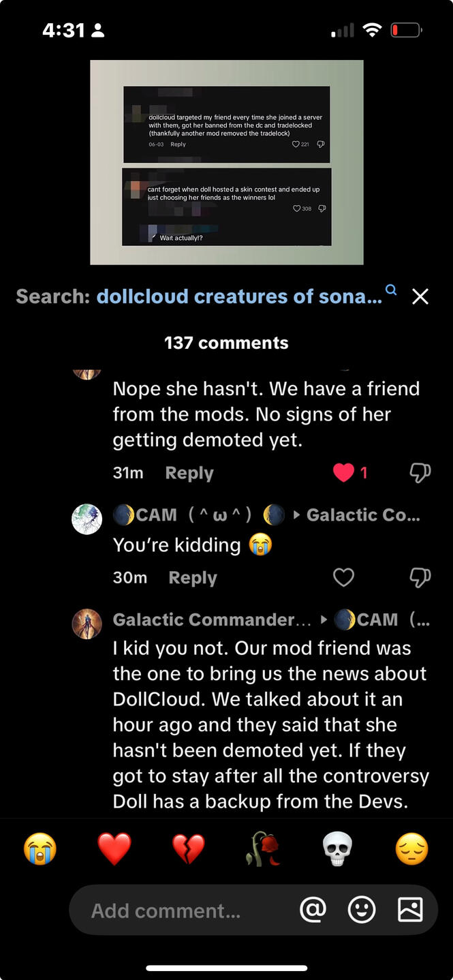Close the comments panel with X
453x980 pixels.
(x=420, y=296)
